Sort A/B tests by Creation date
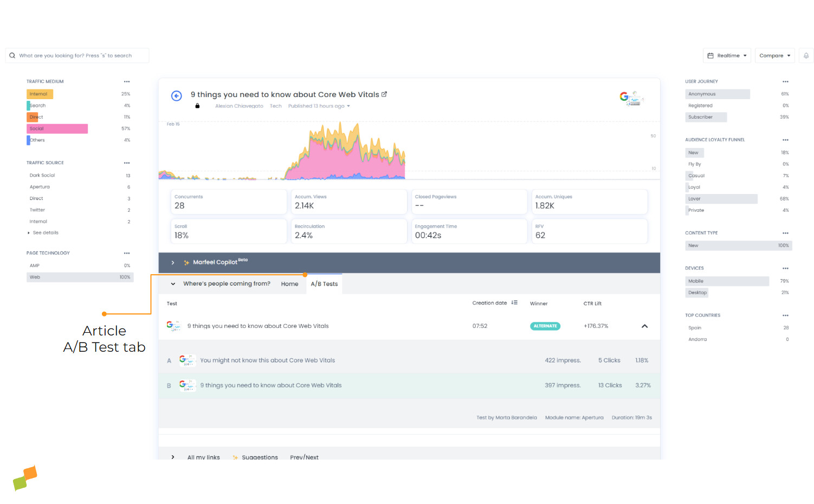The width and height of the screenshot is (814, 504). point(514,302)
